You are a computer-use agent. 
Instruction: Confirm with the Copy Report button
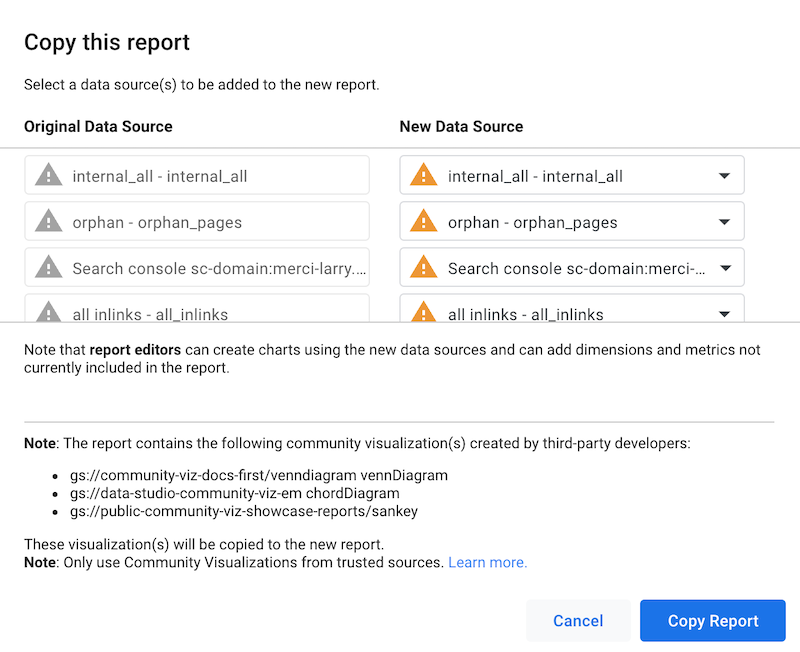[713, 621]
